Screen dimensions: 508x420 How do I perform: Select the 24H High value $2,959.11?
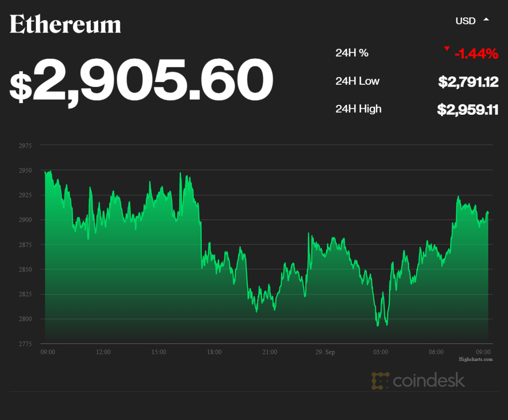point(468,110)
